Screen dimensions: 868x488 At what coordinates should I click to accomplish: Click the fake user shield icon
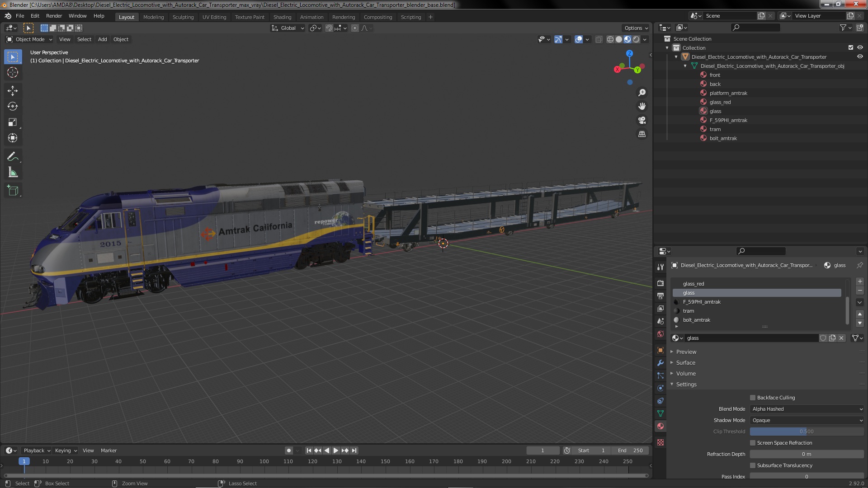[823, 338]
